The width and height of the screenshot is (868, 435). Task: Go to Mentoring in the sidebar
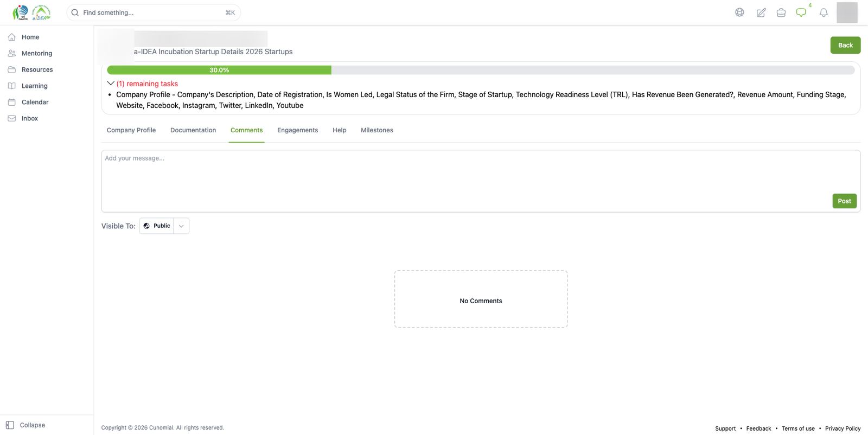37,53
